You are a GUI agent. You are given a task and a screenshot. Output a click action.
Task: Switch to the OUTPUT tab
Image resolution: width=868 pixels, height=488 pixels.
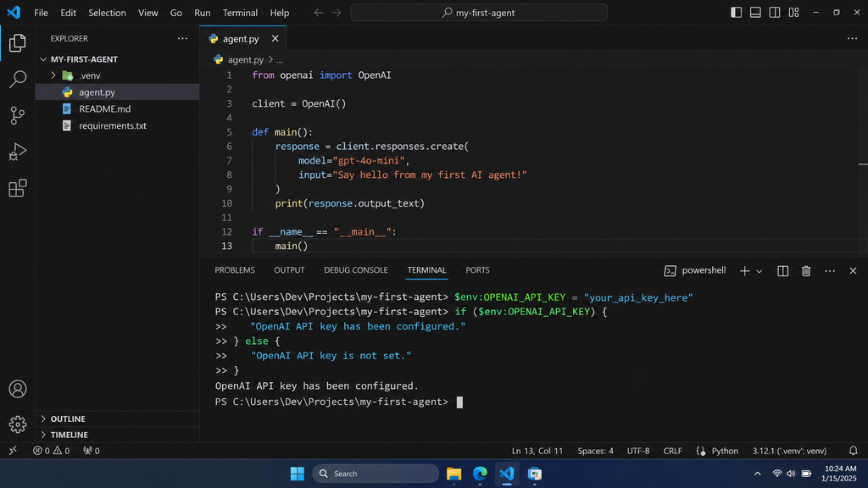(289, 270)
